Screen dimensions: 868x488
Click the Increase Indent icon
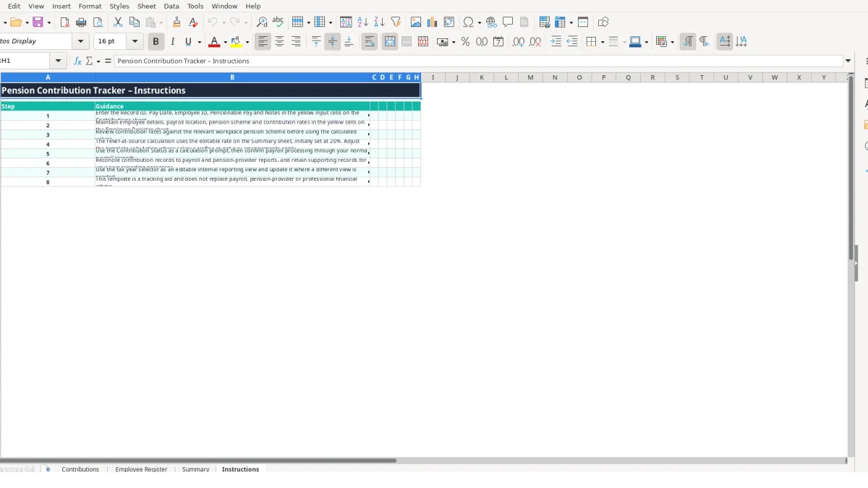556,42
